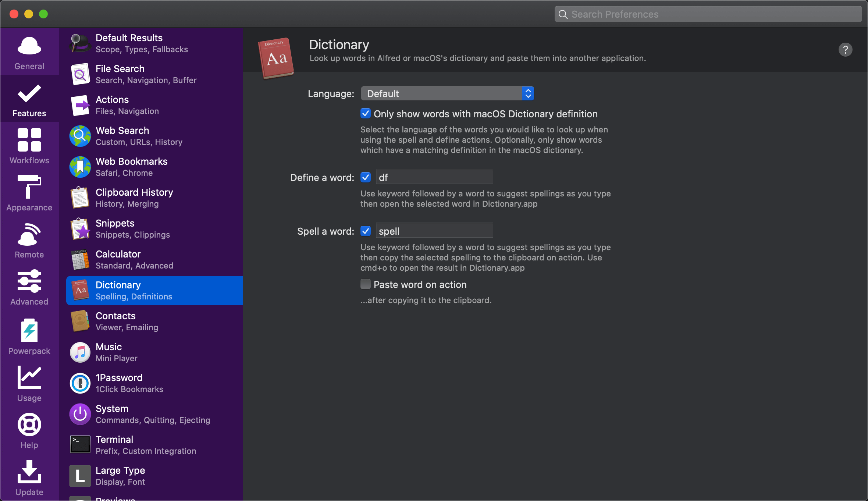Click the System power icon
Screen dimensions: 868x501
pyautogui.click(x=80, y=414)
